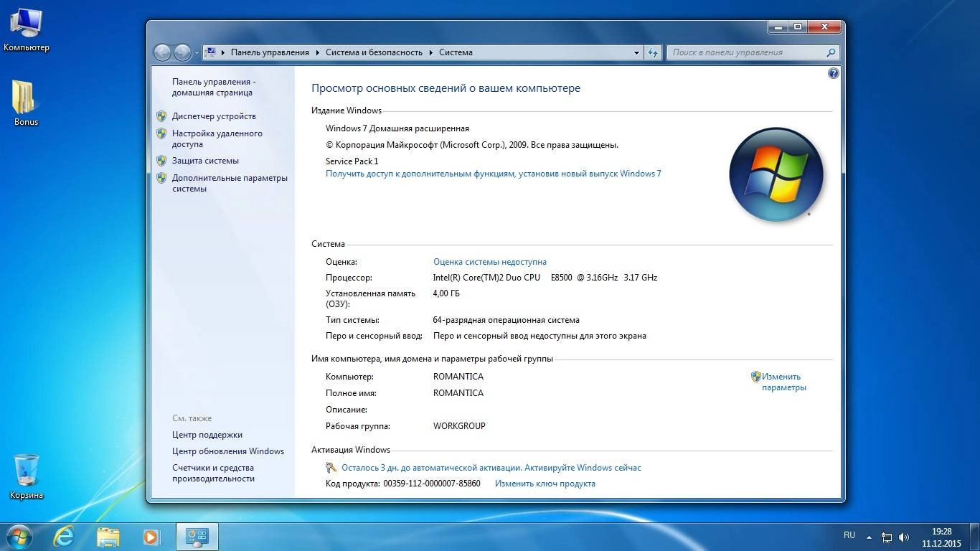Select the Bonus folder on desktop

click(26, 103)
